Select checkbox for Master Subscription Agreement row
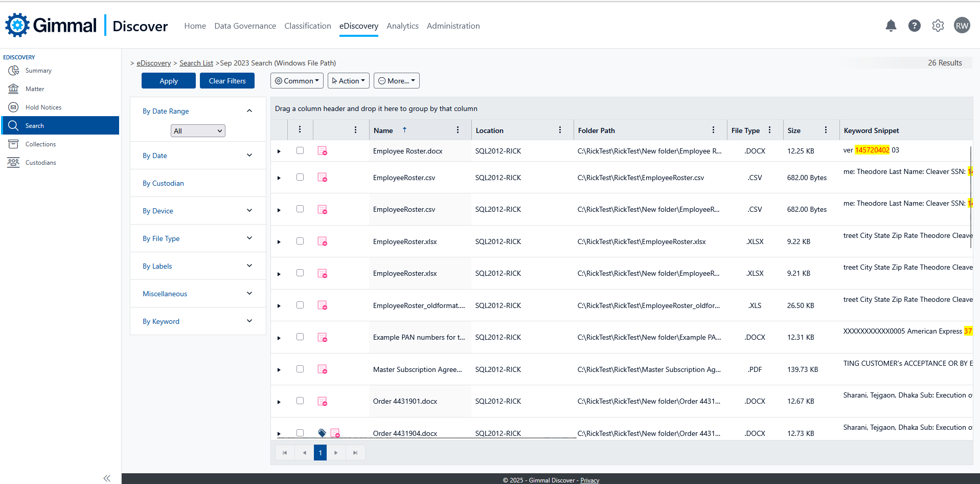This screenshot has height=484, width=980. (x=300, y=369)
